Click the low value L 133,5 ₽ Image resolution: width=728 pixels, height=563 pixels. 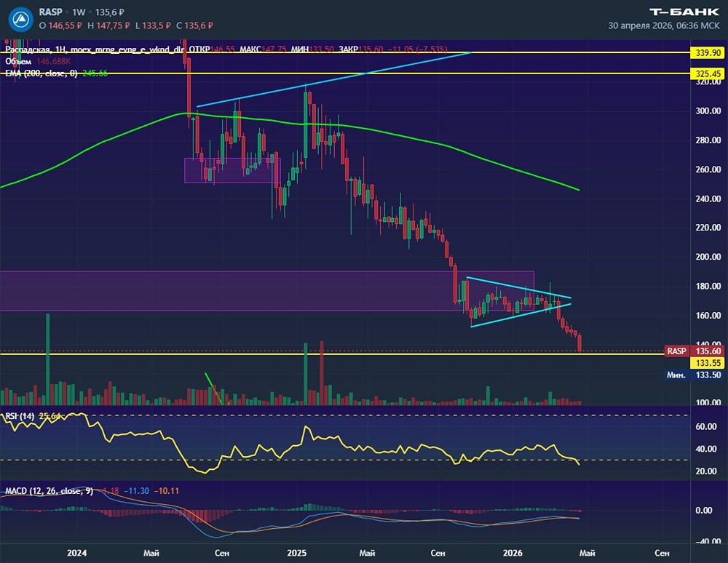153,25
